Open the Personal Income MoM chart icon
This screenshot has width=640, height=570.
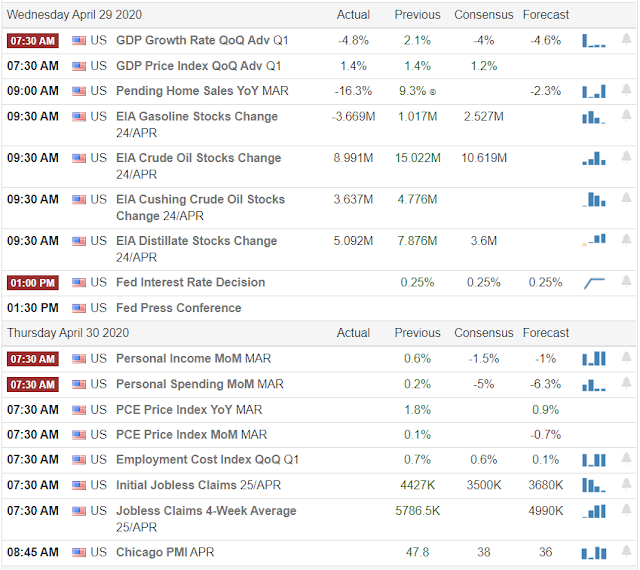594,358
